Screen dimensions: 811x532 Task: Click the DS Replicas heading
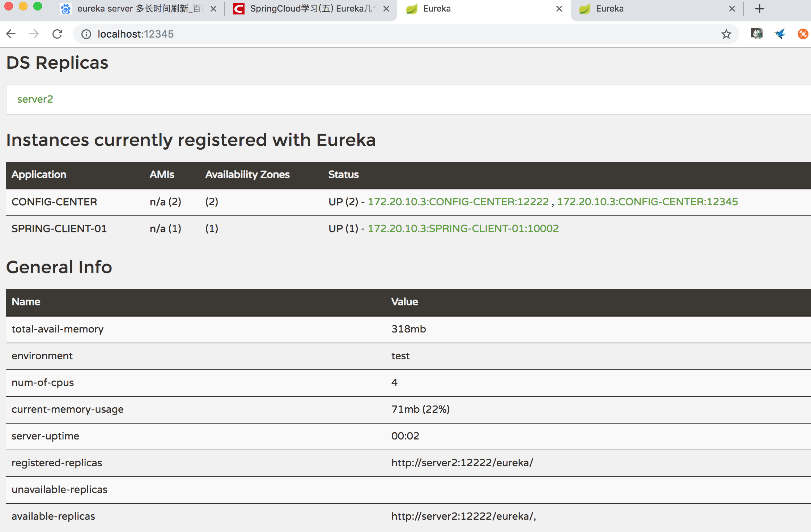point(57,63)
